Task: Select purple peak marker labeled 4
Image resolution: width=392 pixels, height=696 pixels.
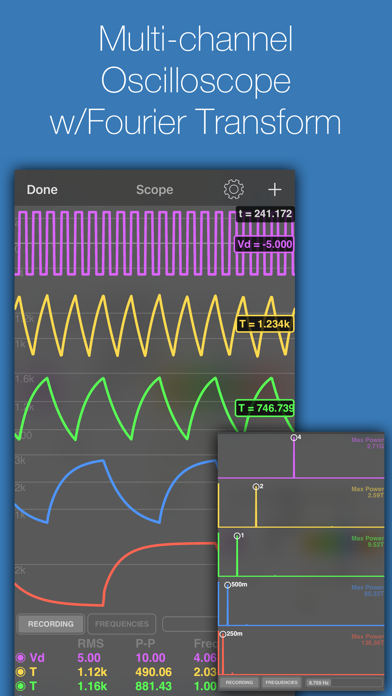Action: [294, 438]
